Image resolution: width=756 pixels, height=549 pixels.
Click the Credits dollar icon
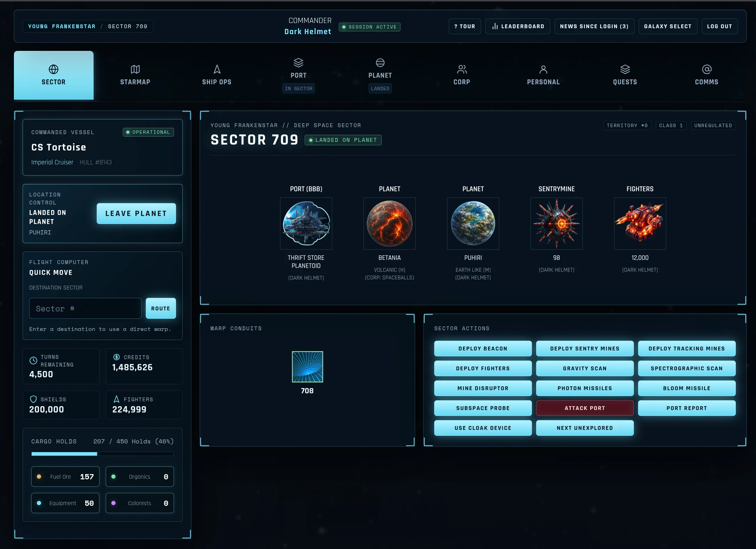(x=117, y=357)
